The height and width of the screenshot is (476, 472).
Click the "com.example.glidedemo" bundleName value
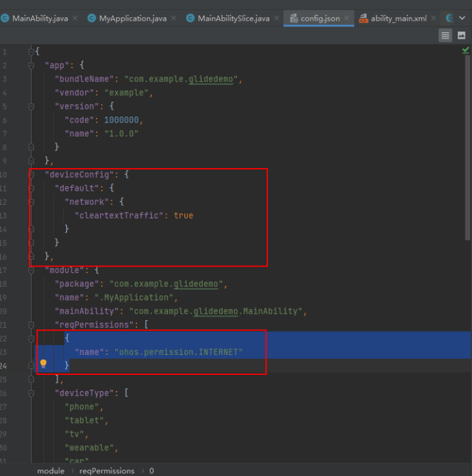click(x=181, y=79)
